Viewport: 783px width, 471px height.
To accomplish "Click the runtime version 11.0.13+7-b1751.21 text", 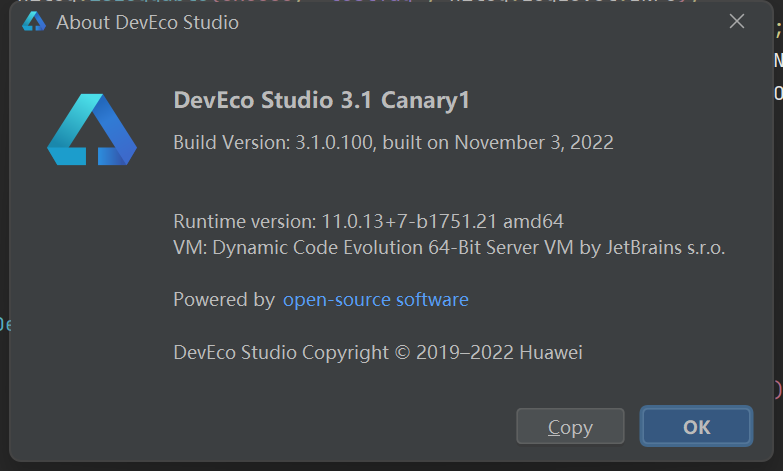I will pyautogui.click(x=409, y=221).
